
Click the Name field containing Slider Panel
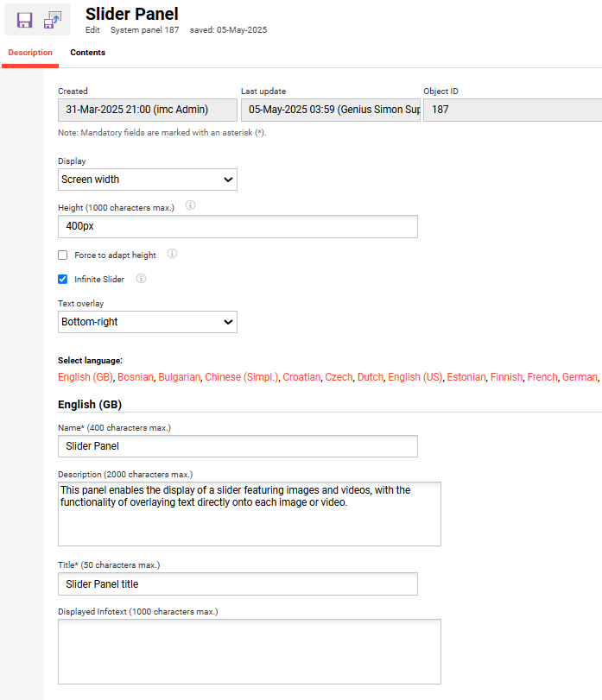click(238, 446)
